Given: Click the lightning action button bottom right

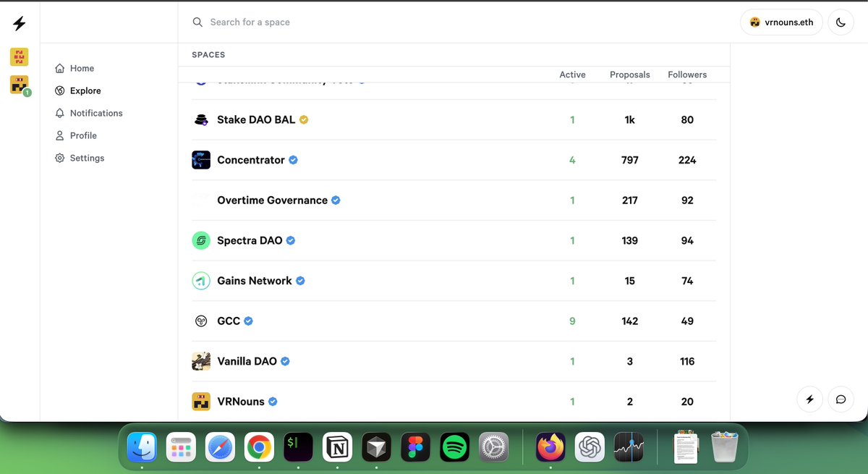Looking at the screenshot, I should pyautogui.click(x=809, y=399).
